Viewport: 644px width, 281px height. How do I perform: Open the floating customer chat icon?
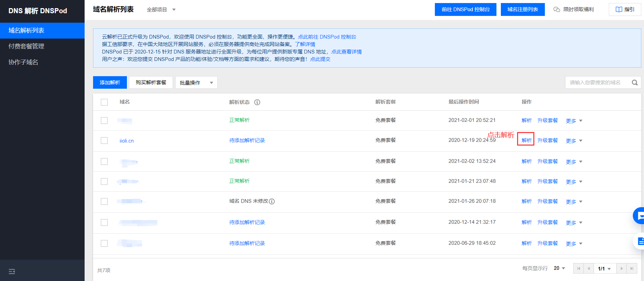[x=639, y=216]
